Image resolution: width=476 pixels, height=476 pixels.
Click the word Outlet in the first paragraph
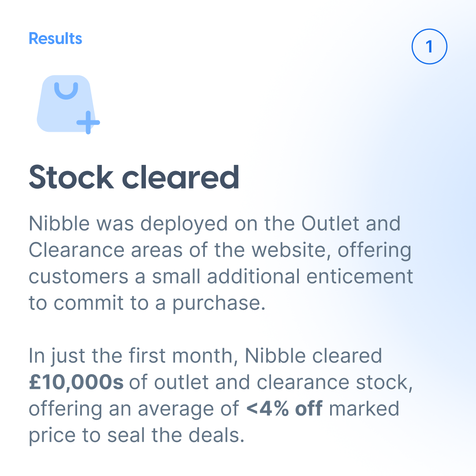[330, 223]
